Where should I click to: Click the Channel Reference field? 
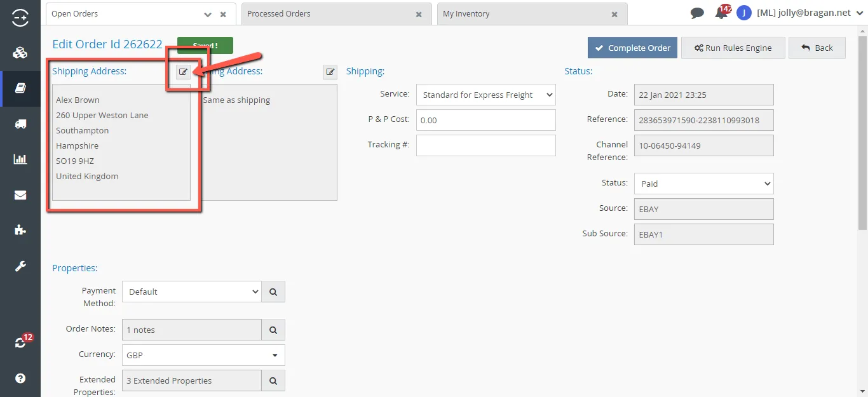704,145
